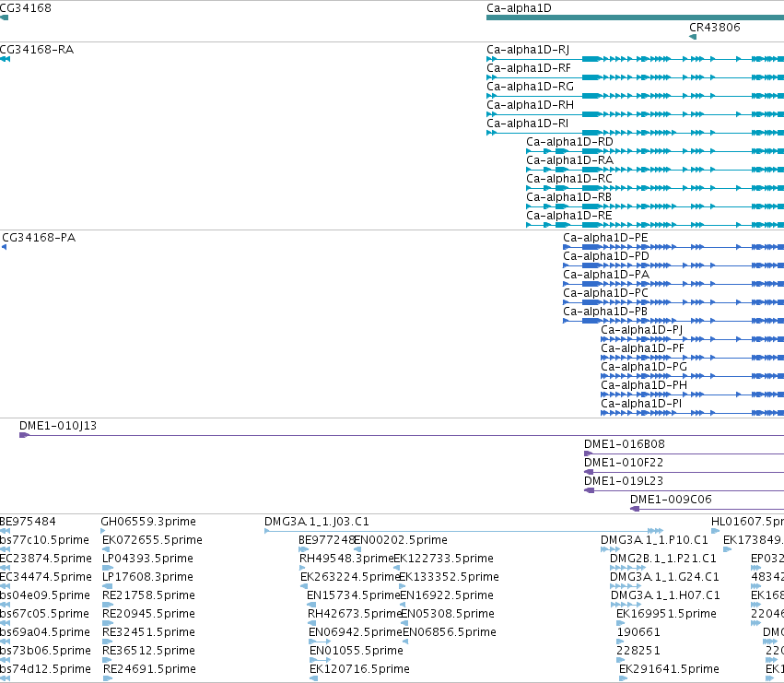Click EST bs77c10.5prime
This screenshot has height=683, width=784.
44,540
